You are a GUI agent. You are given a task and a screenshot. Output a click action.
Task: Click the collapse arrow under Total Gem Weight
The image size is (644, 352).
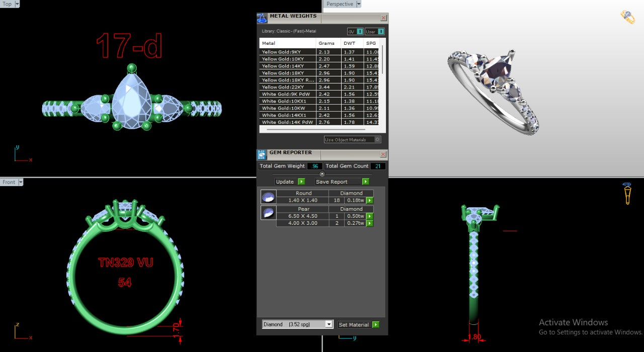[x=322, y=174]
